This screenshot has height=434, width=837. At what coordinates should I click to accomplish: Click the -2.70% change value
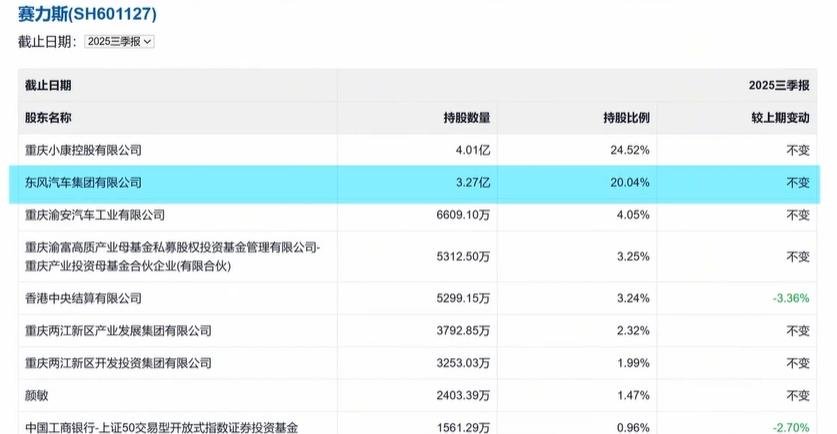791,428
